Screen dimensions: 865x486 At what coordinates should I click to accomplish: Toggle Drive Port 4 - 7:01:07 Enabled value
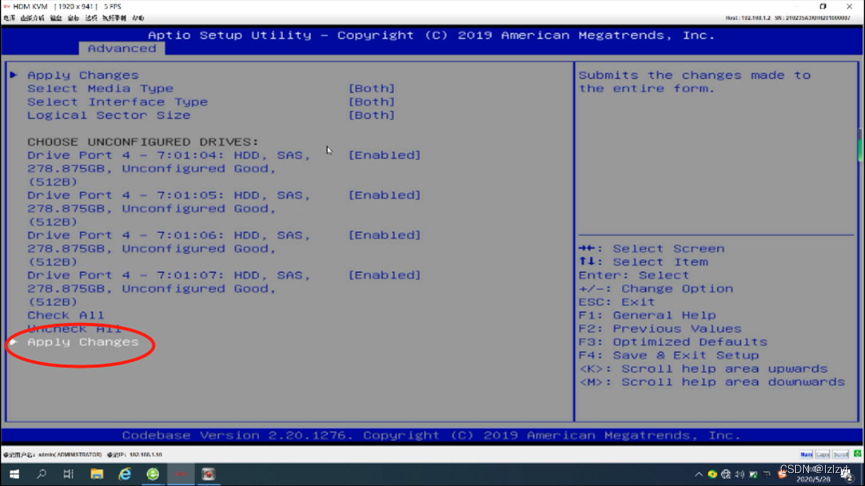point(385,275)
